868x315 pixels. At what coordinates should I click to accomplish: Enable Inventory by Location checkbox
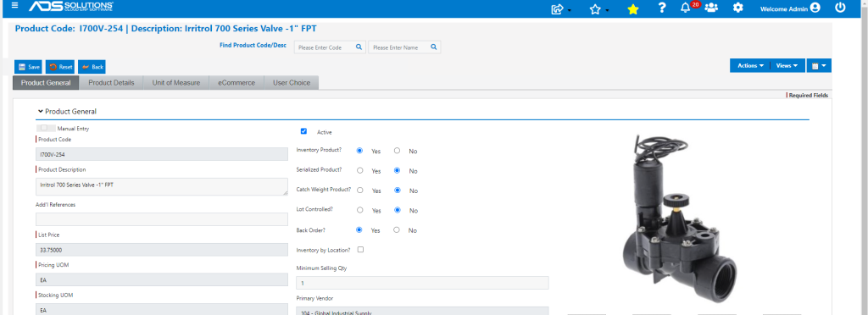[x=360, y=250]
